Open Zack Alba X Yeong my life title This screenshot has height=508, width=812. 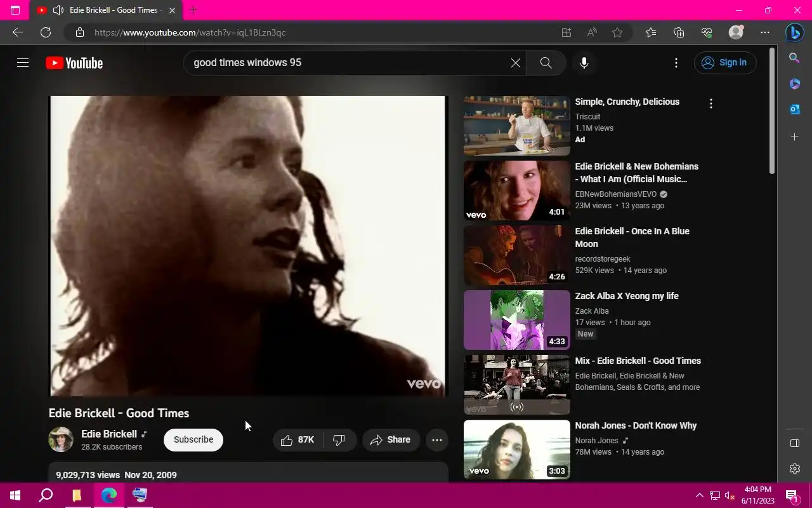point(627,296)
